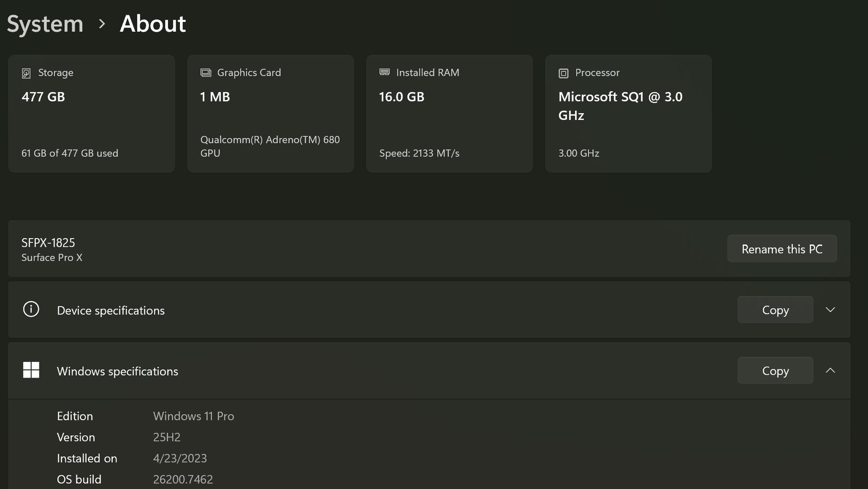Click the Windows logo icon
This screenshot has width=868, height=489.
(x=31, y=370)
